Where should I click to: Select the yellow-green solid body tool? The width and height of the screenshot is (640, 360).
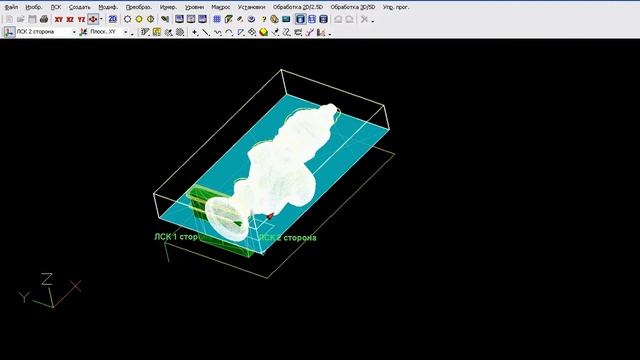click(264, 32)
